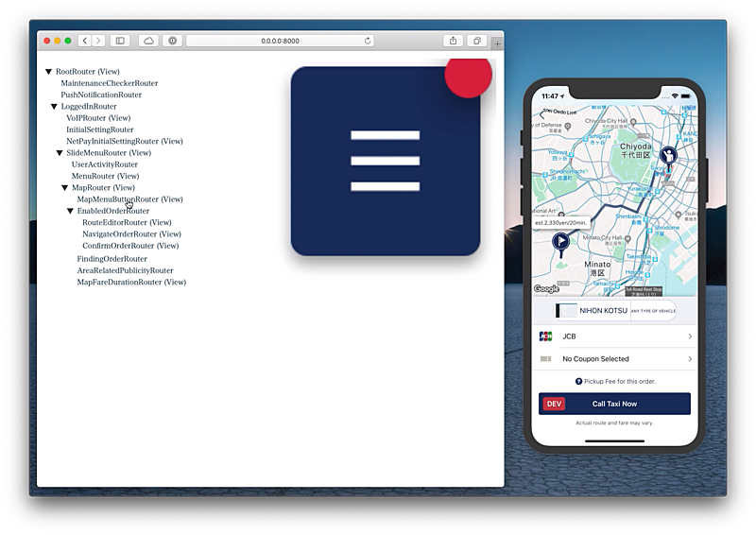Tap the JCB card logo icon

click(x=545, y=337)
